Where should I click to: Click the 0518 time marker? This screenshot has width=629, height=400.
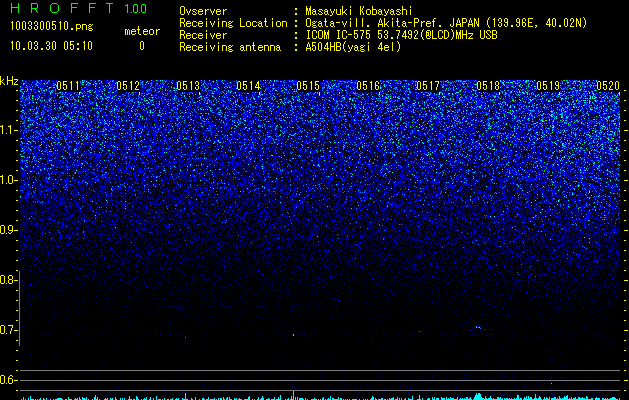click(488, 86)
